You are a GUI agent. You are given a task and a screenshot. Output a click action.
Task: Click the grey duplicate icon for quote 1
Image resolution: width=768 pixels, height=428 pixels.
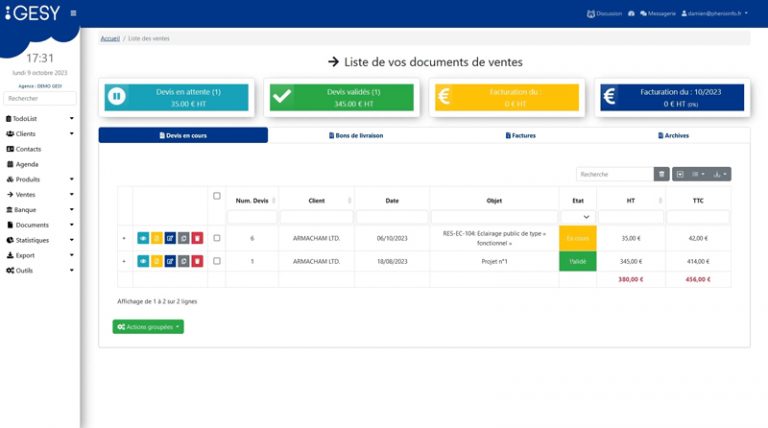(x=183, y=261)
